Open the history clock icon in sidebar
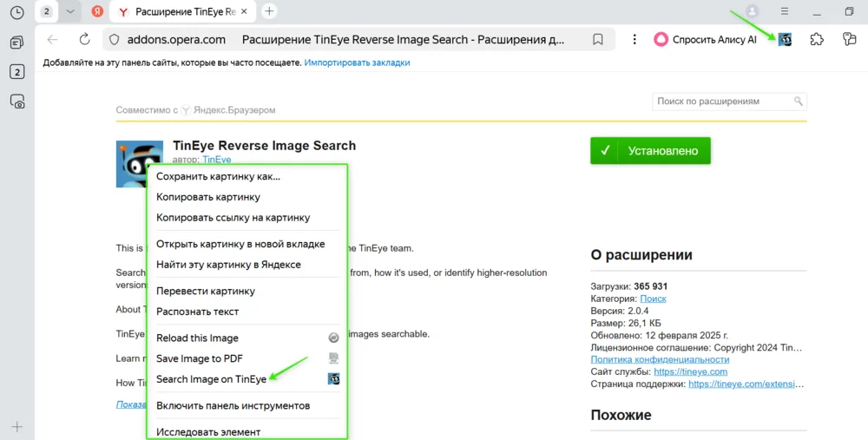Image resolution: width=868 pixels, height=440 pixels. click(17, 12)
